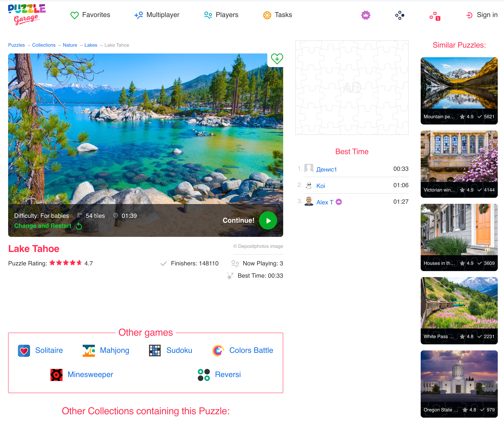This screenshot has height=425, width=504.
Task: Navigate to Lakes breadcrumb link
Action: (x=91, y=45)
